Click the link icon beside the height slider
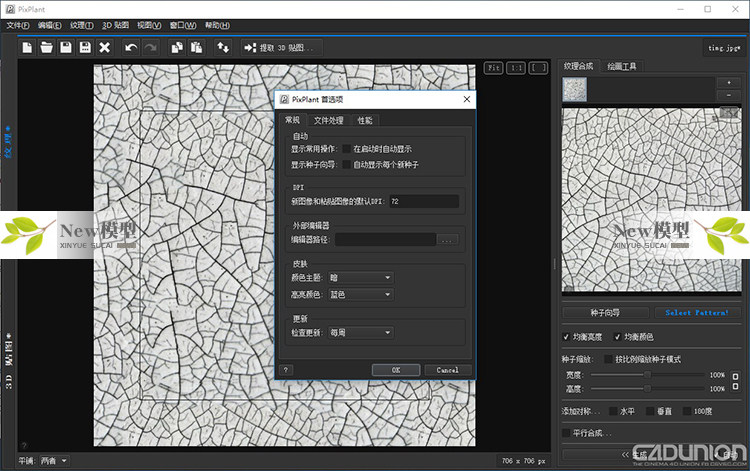This screenshot has width=750, height=471. point(735,386)
